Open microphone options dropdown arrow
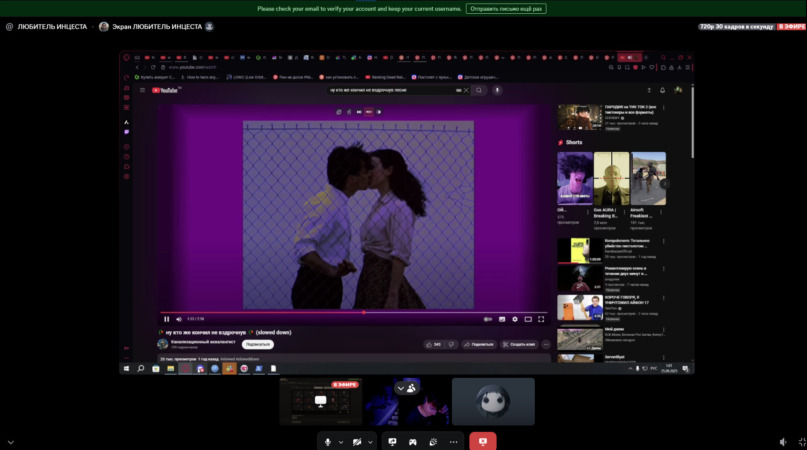 click(341, 441)
